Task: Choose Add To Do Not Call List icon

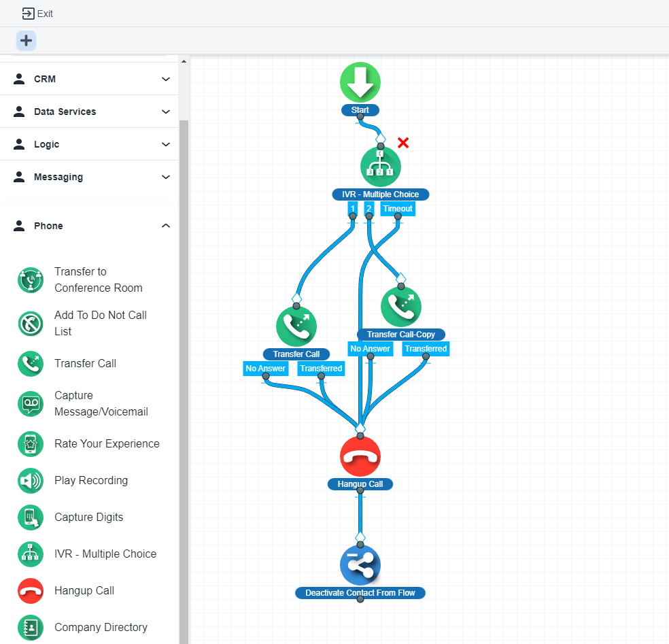Action: pyautogui.click(x=31, y=323)
